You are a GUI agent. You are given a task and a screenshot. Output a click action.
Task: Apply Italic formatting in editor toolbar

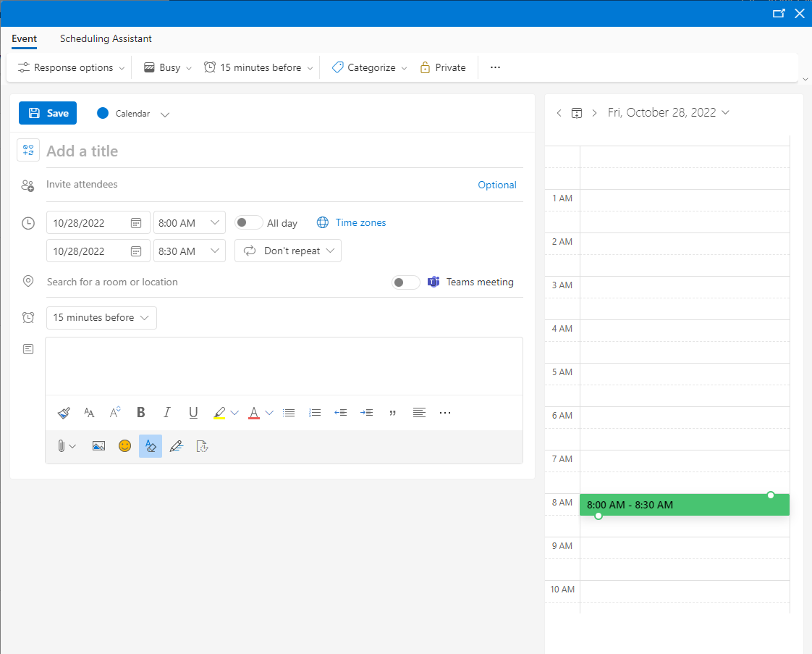[167, 413]
